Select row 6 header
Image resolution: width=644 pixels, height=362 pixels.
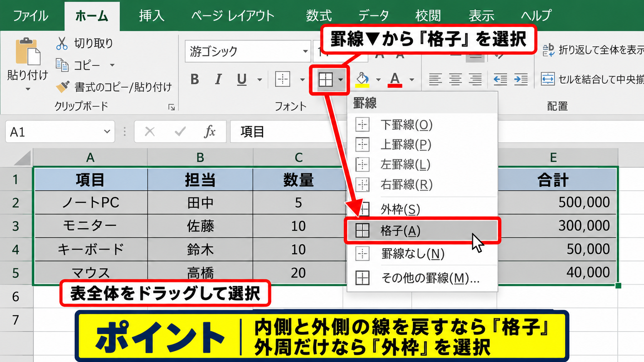click(x=15, y=296)
